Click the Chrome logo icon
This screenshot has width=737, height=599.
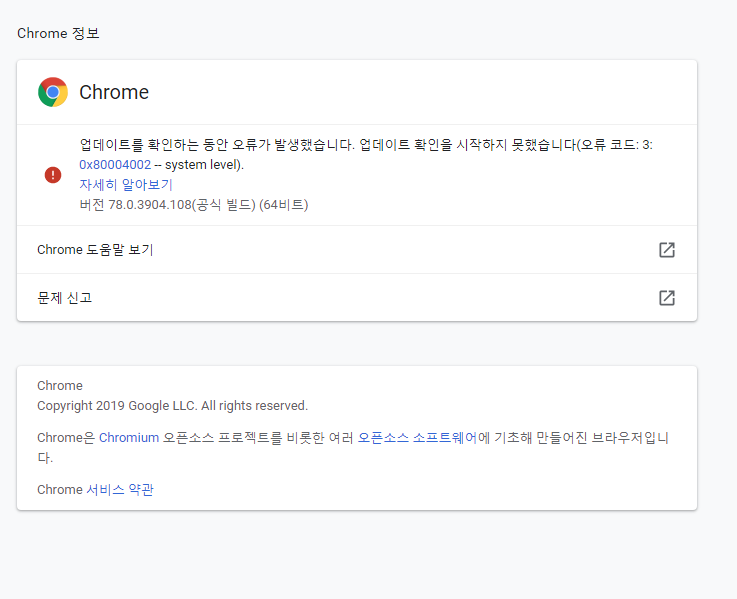[53, 92]
